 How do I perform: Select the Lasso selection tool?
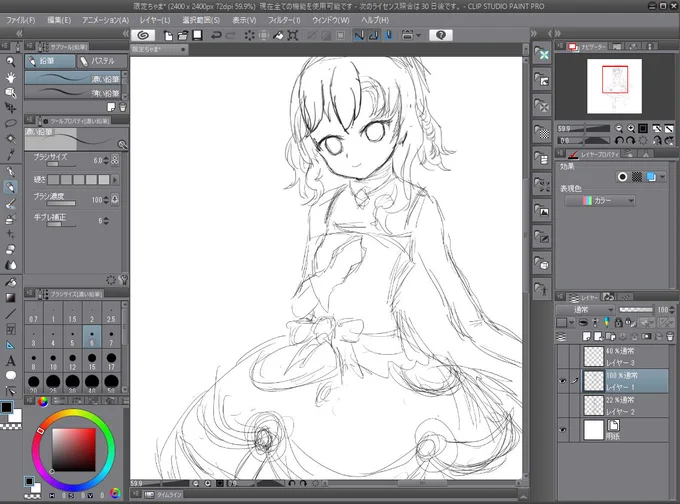(x=10, y=123)
